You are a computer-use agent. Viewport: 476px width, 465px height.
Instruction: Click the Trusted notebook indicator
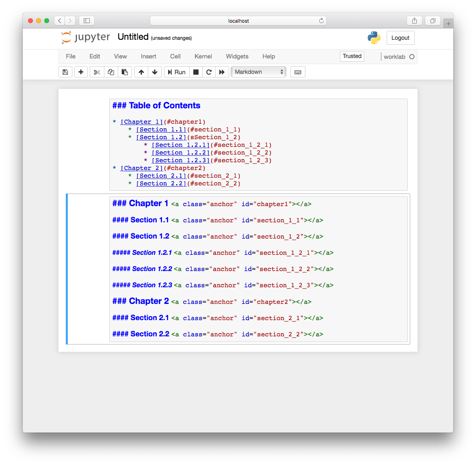(x=352, y=56)
